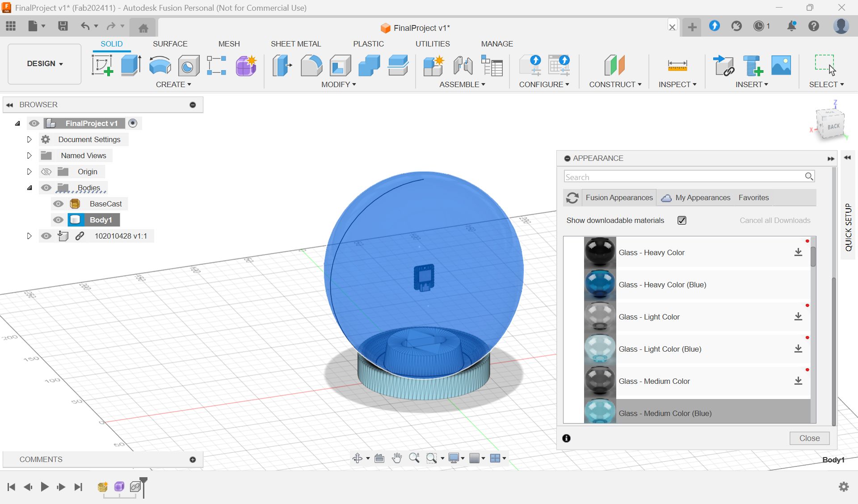Select the Offset Plane construct tool
Screen dimensions: 858x504
pyautogui.click(x=614, y=65)
